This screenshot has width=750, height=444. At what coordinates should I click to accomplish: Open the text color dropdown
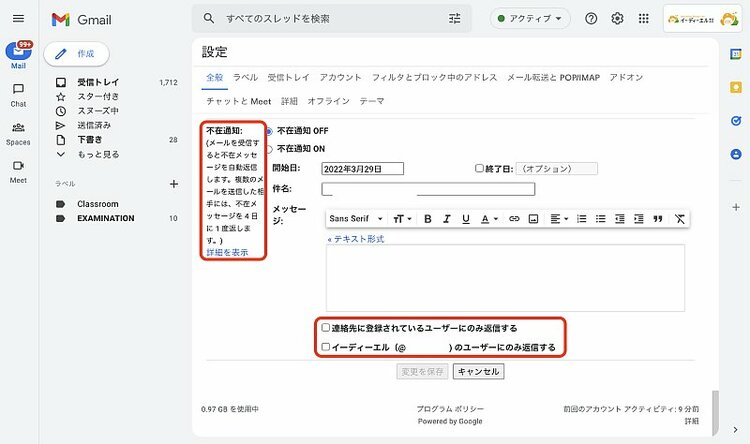(489, 219)
